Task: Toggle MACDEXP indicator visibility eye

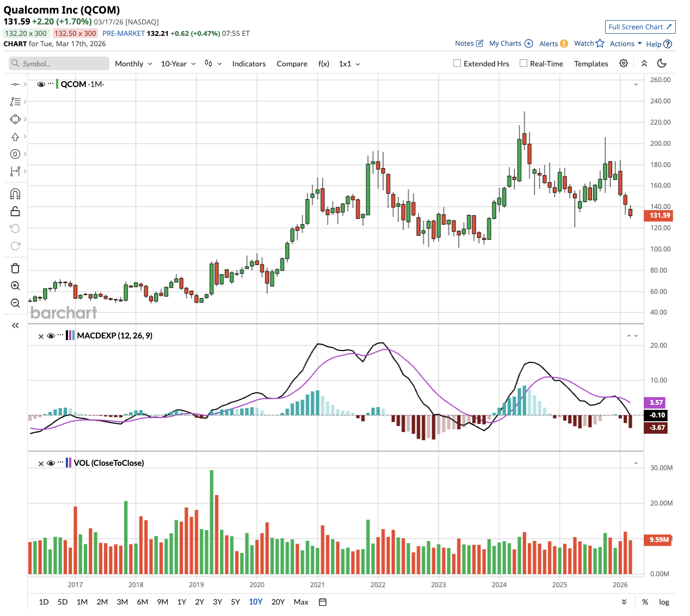Action: tap(51, 336)
